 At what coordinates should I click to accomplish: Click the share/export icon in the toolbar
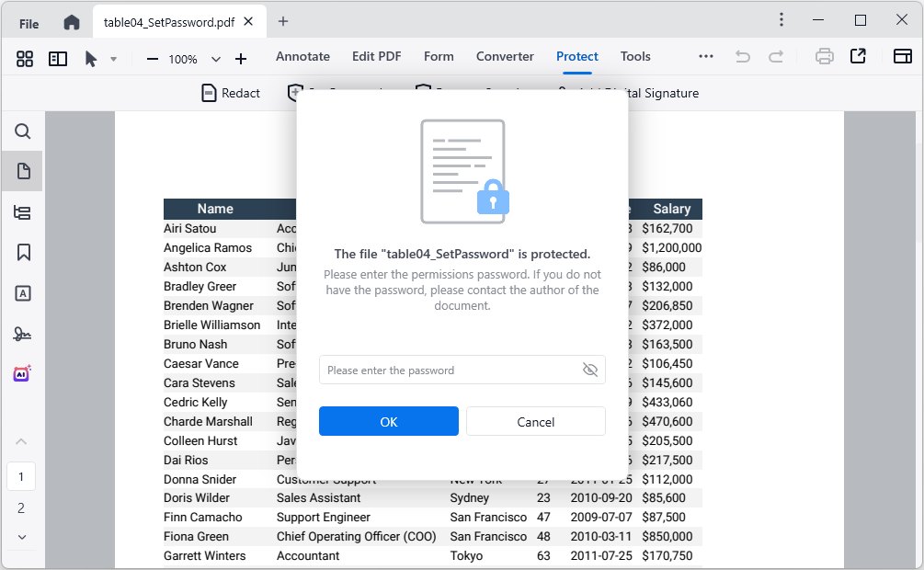(x=858, y=56)
